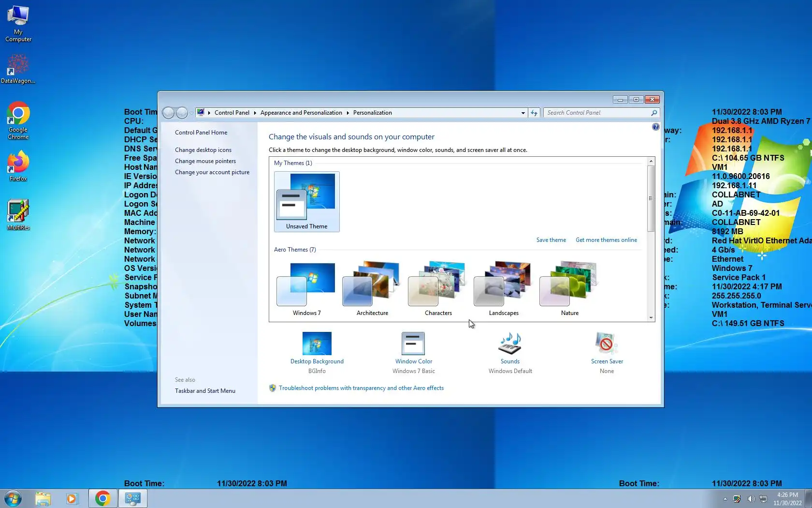
Task: Open the MultiRes desktop shortcut
Action: click(x=18, y=215)
